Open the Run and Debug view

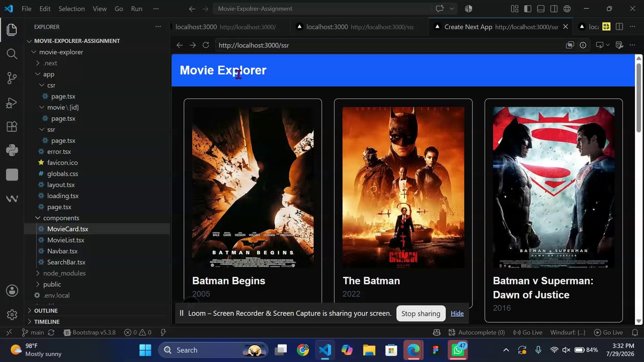click(12, 103)
